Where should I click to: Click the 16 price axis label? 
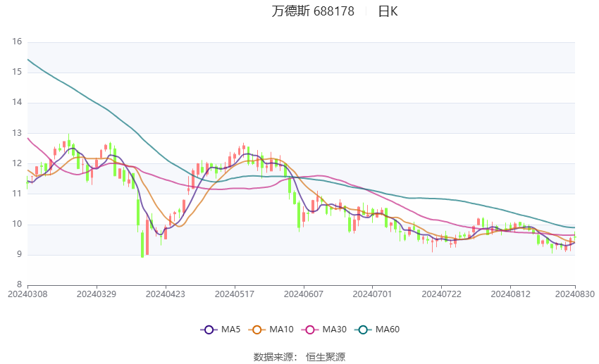tap(17, 42)
